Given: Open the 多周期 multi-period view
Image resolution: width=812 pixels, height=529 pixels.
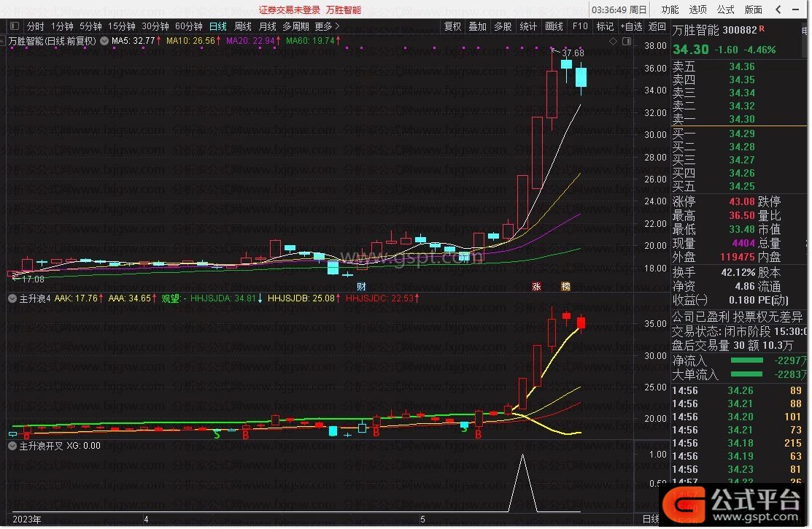Looking at the screenshot, I should (x=295, y=26).
